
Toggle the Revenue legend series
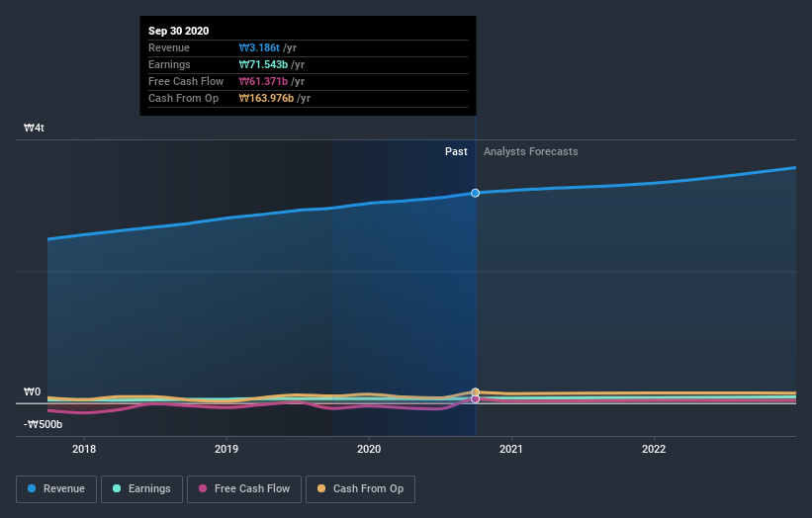tap(56, 489)
